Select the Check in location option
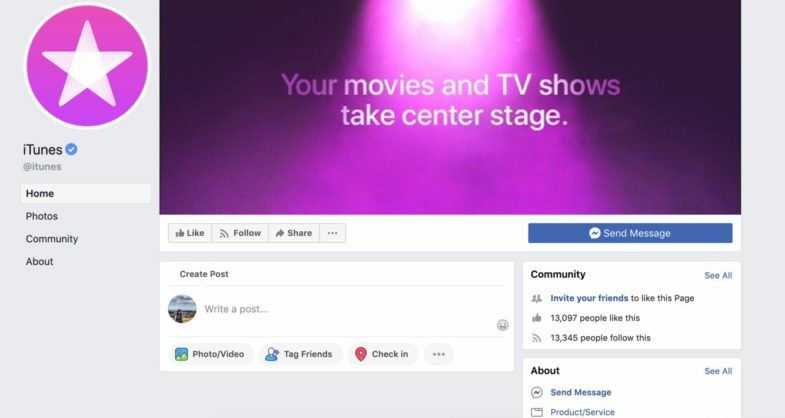Image resolution: width=785 pixels, height=418 pixels. point(382,354)
